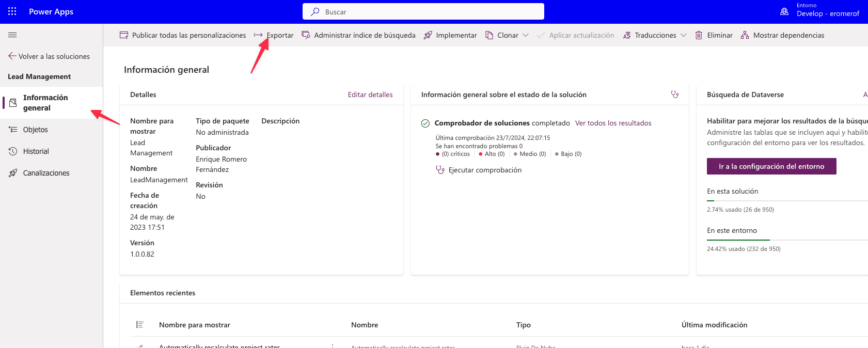Expand the Clonar dropdown chevron
This screenshot has width=868, height=348.
(x=526, y=35)
